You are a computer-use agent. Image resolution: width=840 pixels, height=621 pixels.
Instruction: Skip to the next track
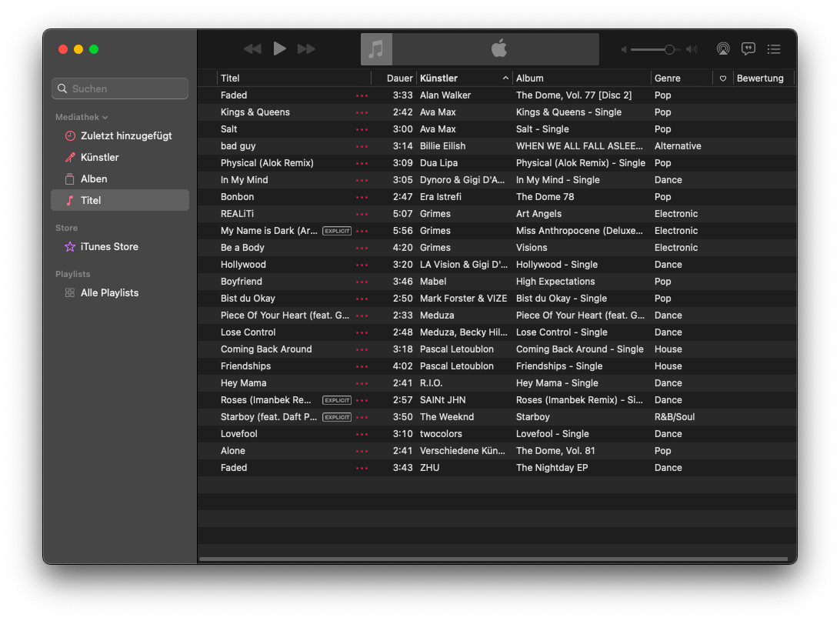coord(306,49)
